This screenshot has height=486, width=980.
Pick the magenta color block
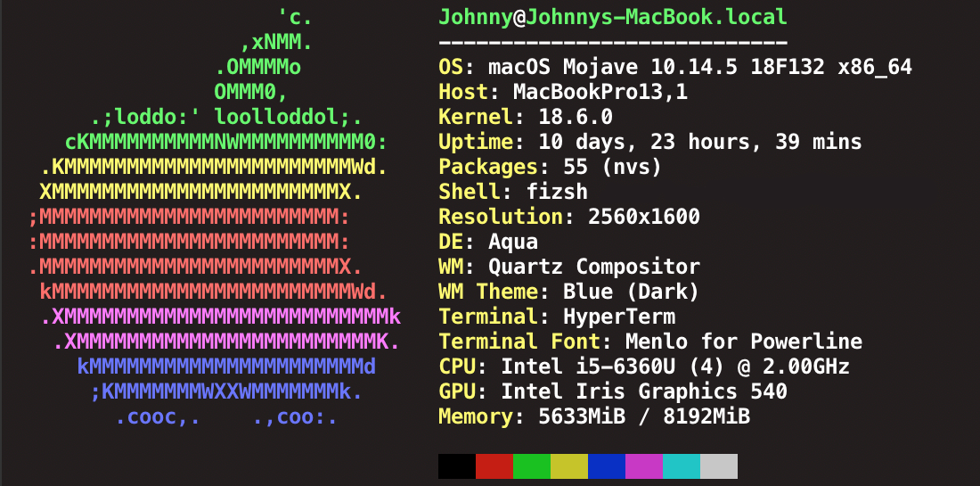(644, 466)
